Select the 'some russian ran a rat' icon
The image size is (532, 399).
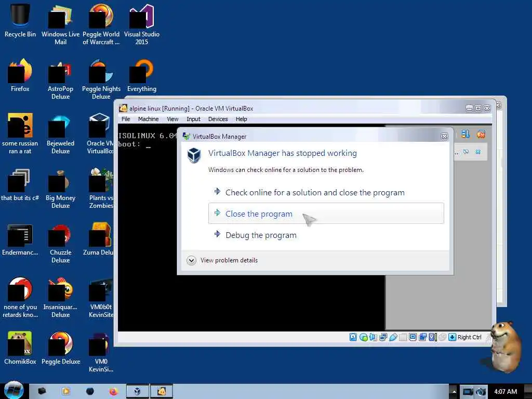click(x=20, y=134)
